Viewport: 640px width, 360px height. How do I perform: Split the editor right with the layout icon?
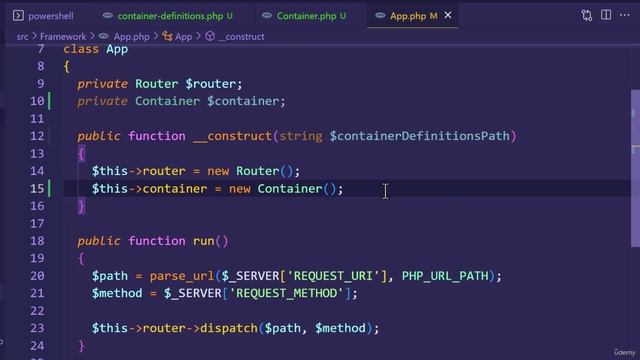(x=606, y=15)
